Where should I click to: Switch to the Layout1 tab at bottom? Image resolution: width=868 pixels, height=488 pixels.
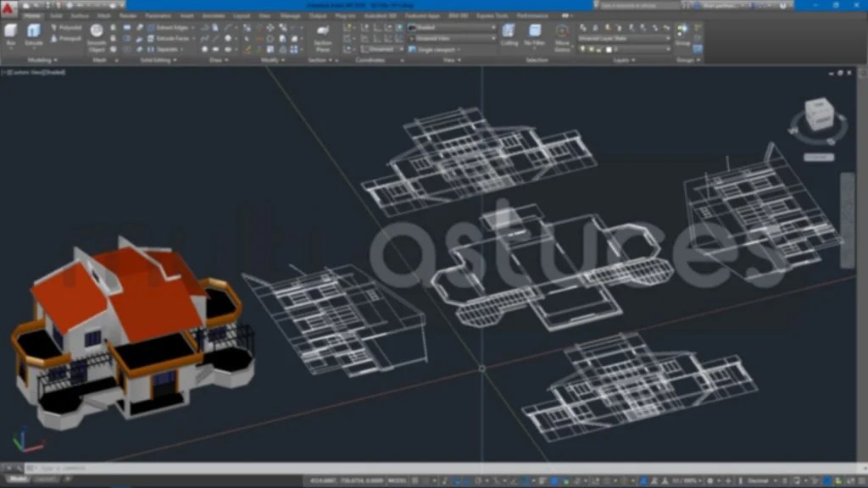pyautogui.click(x=47, y=480)
